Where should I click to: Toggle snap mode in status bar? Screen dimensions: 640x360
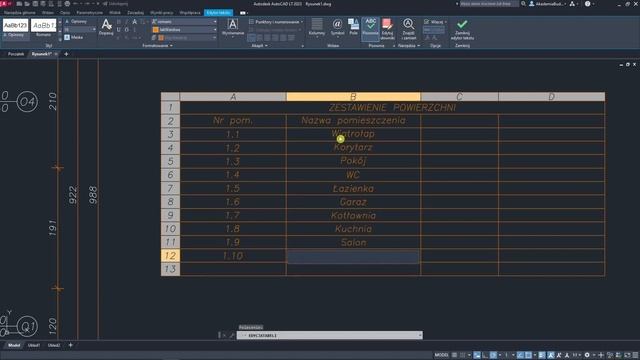click(x=462, y=355)
